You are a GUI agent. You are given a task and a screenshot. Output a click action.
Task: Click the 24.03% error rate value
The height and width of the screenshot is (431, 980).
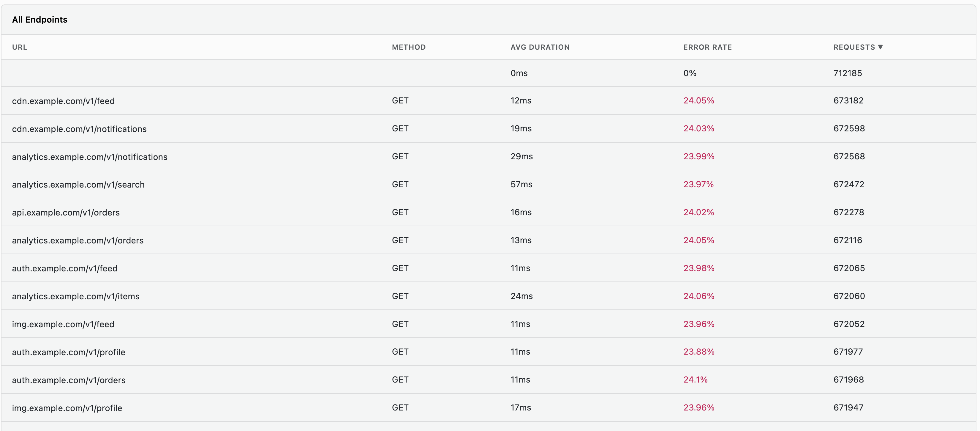click(x=699, y=128)
